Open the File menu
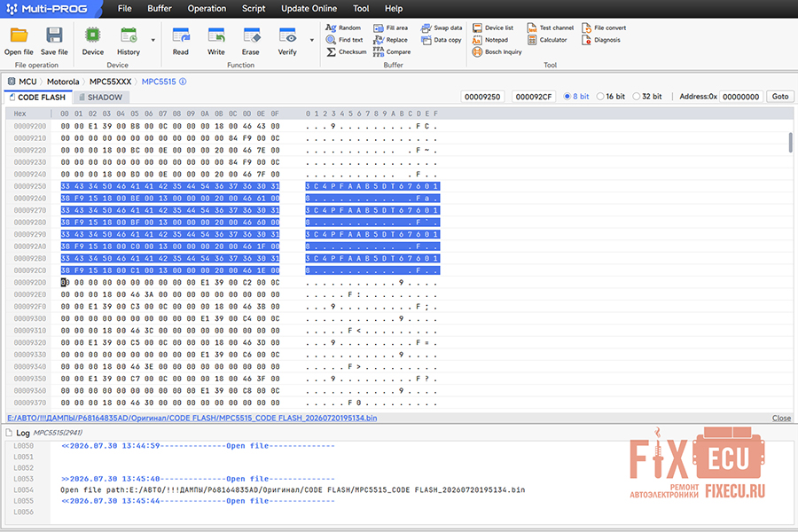 tap(125, 9)
